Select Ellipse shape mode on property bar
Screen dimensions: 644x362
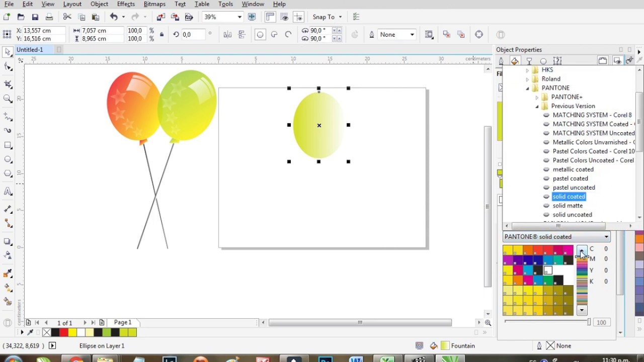click(260, 35)
